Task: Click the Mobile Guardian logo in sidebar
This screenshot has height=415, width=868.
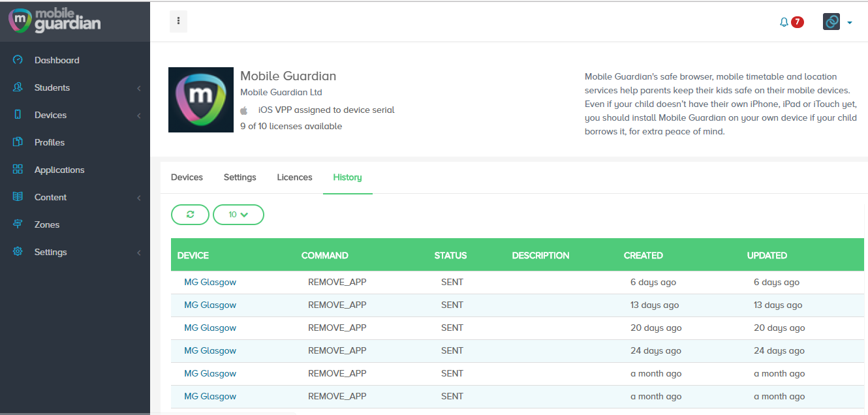Action: click(x=55, y=20)
